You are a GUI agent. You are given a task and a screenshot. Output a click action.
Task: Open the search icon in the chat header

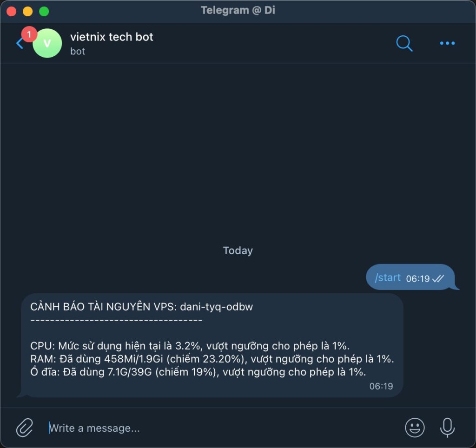(x=404, y=43)
